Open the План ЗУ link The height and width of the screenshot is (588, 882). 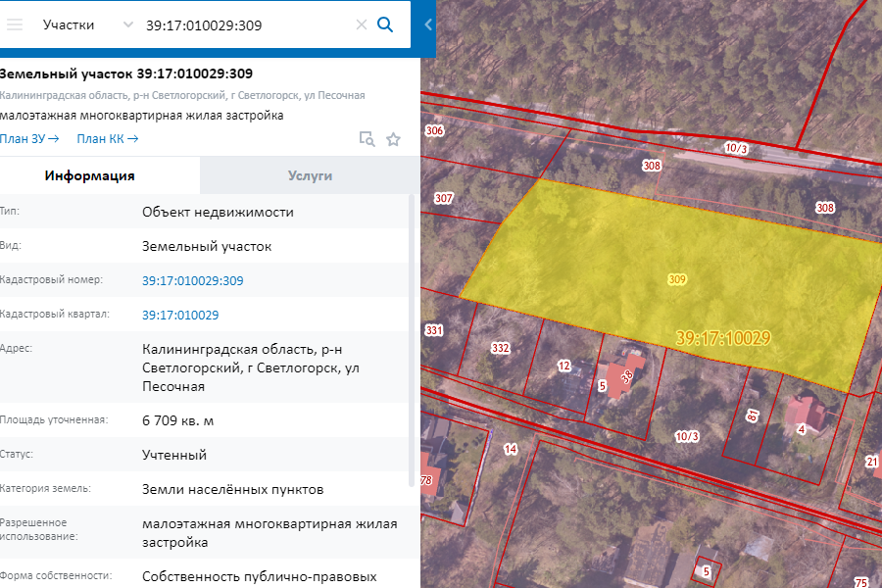coord(29,138)
